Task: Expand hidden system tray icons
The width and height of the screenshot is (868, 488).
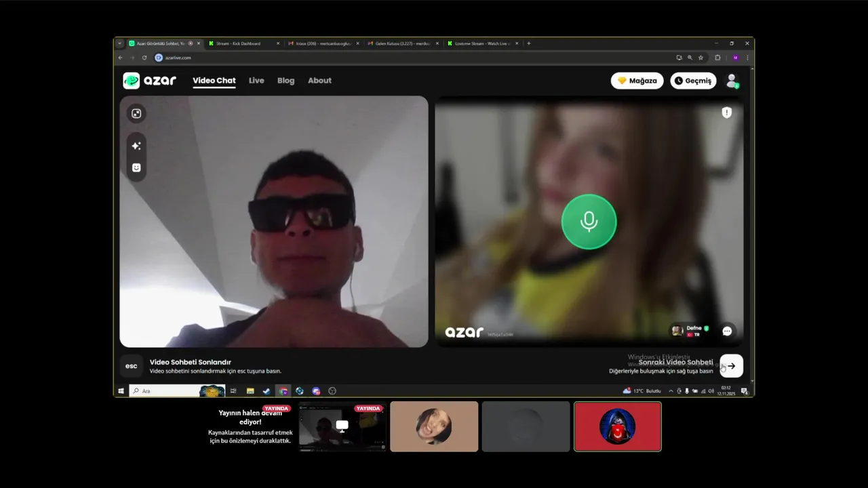Action: (x=671, y=391)
